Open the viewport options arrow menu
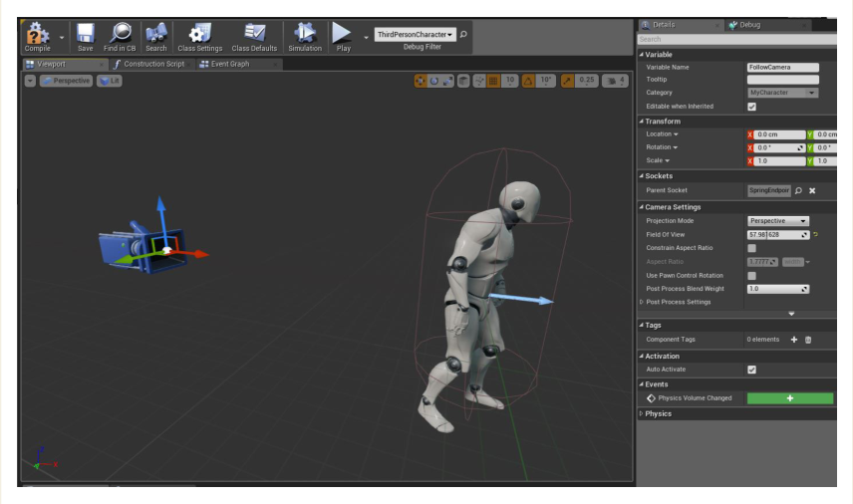853x504 pixels. 30,81
